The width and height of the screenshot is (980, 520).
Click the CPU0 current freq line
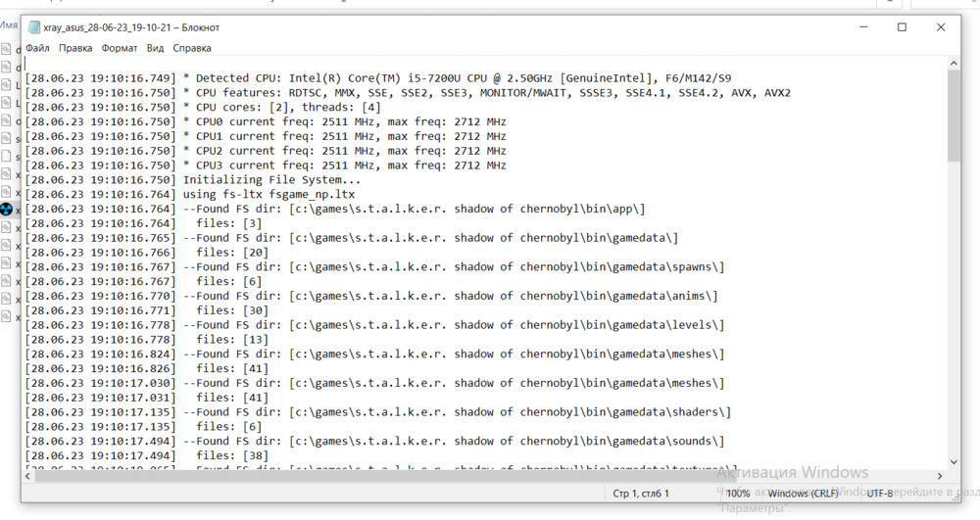tap(266, 121)
